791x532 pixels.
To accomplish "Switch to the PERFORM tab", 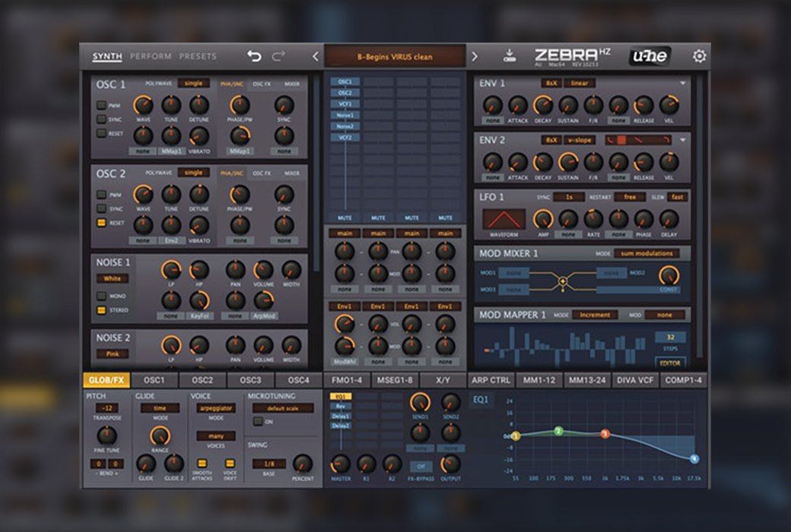I will (x=151, y=56).
